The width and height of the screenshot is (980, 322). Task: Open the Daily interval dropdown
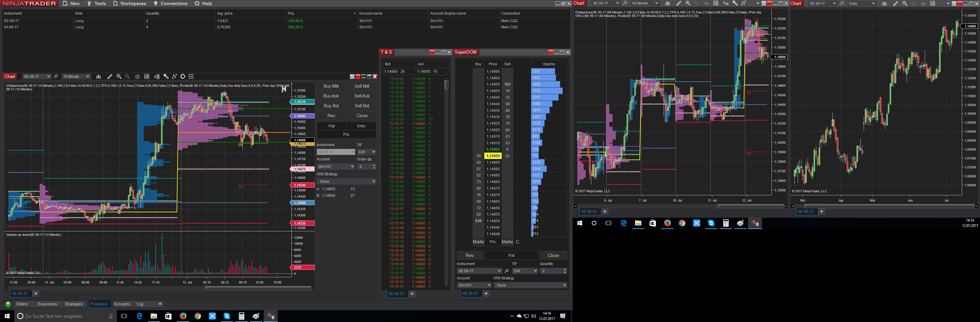[862, 3]
